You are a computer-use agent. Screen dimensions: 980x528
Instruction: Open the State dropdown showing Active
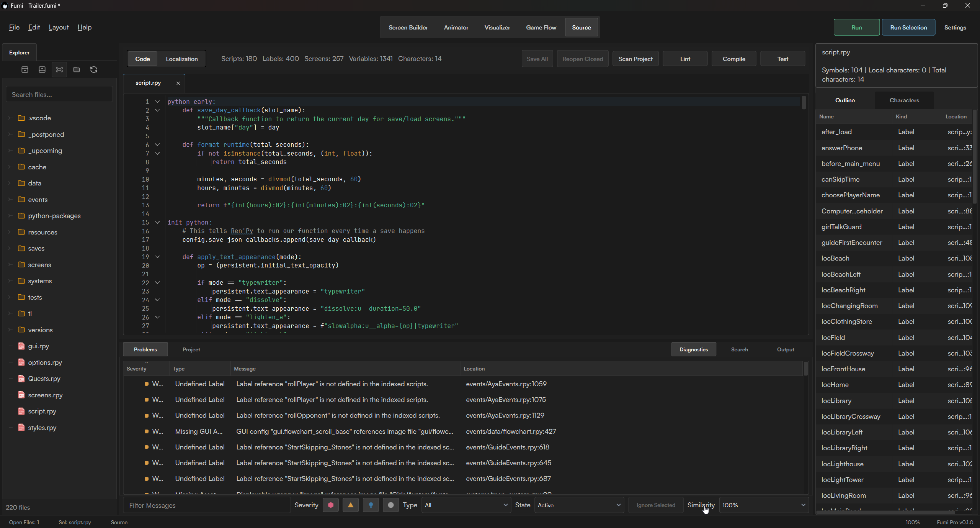click(579, 505)
